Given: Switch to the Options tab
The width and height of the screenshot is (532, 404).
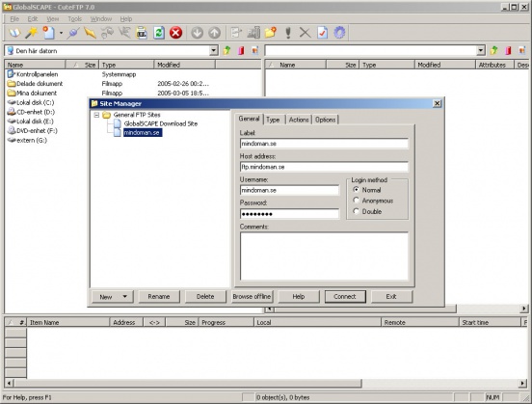Looking at the screenshot, I should [x=326, y=120].
